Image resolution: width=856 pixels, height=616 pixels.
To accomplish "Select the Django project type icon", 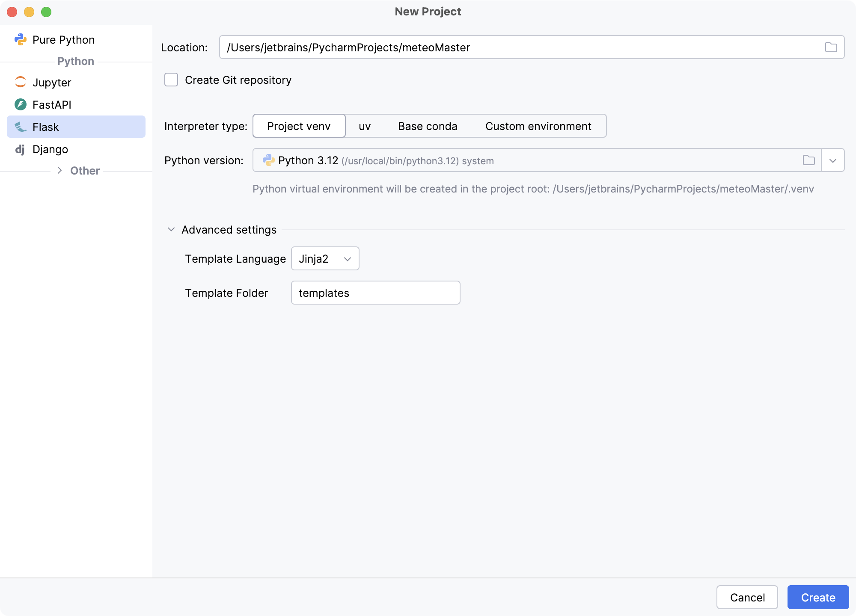I will click(21, 149).
